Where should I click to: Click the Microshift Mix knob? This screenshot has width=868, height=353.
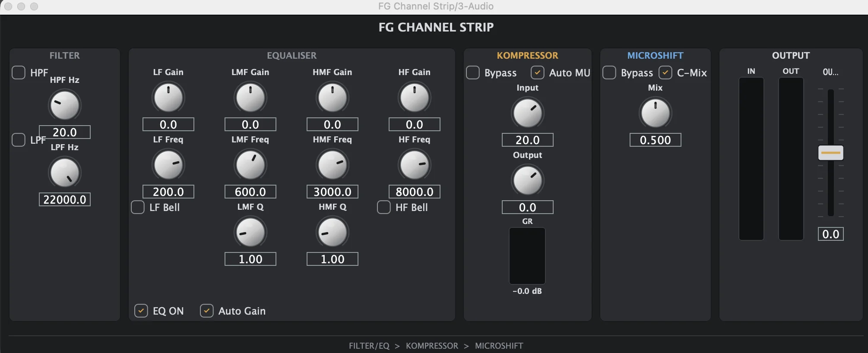pyautogui.click(x=656, y=113)
